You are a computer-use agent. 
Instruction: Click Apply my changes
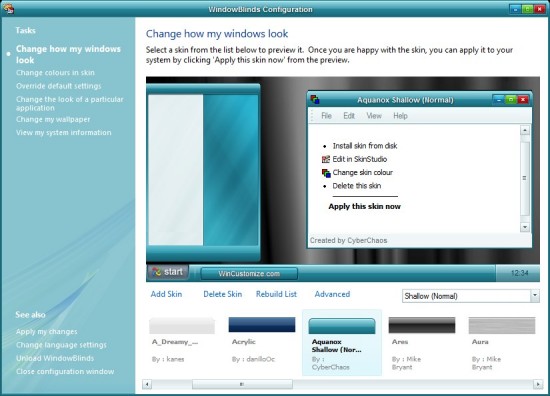(46, 331)
